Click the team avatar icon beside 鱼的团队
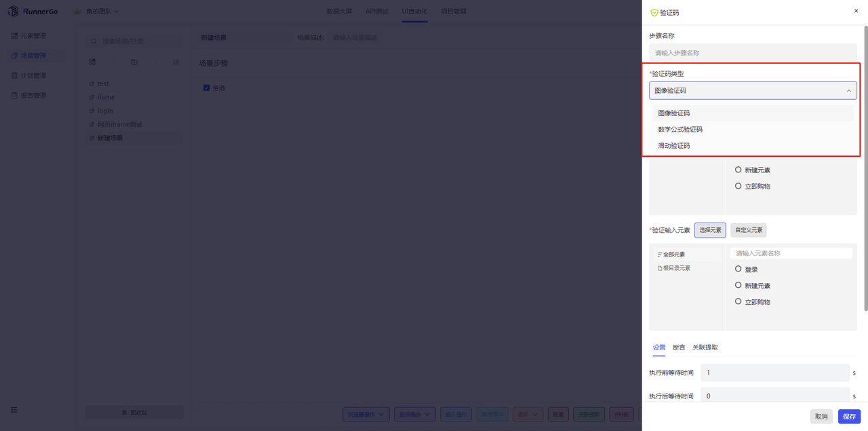Screen dimensions: 868x431 (x=77, y=12)
